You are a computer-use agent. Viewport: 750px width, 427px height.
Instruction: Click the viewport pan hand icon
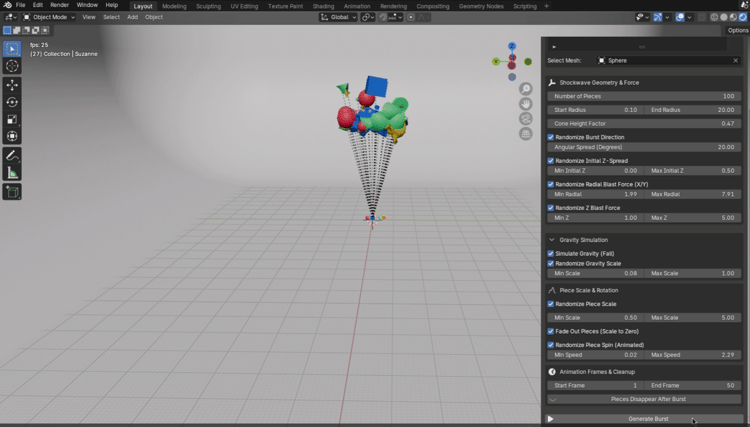point(526,104)
